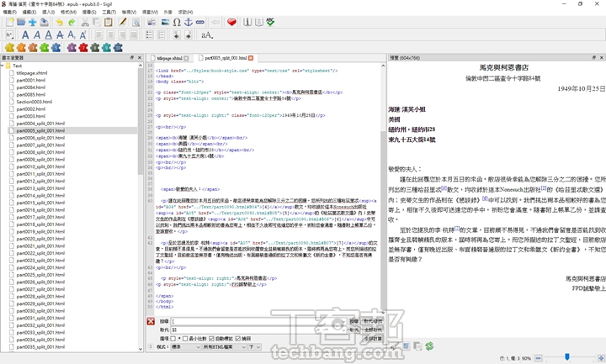
Task: Apply subscript formatting icon
Action: pyautogui.click(x=72, y=35)
